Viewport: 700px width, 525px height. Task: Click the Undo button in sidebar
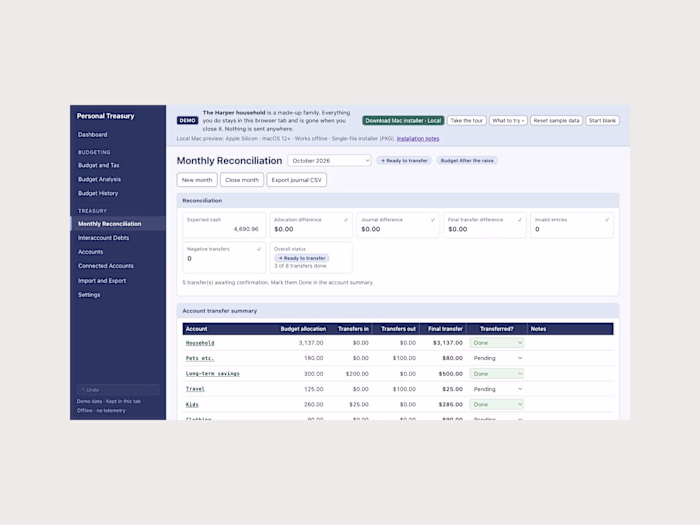tap(118, 390)
